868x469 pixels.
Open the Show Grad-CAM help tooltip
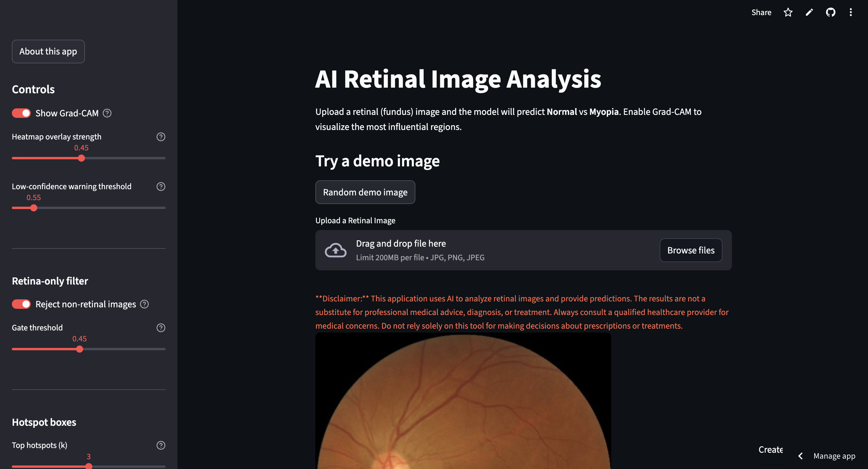point(107,113)
